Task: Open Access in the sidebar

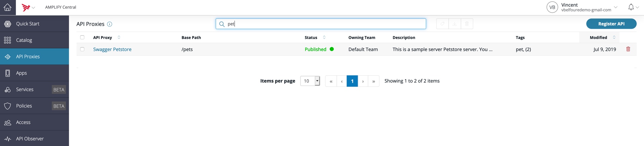Action: pyautogui.click(x=34, y=122)
